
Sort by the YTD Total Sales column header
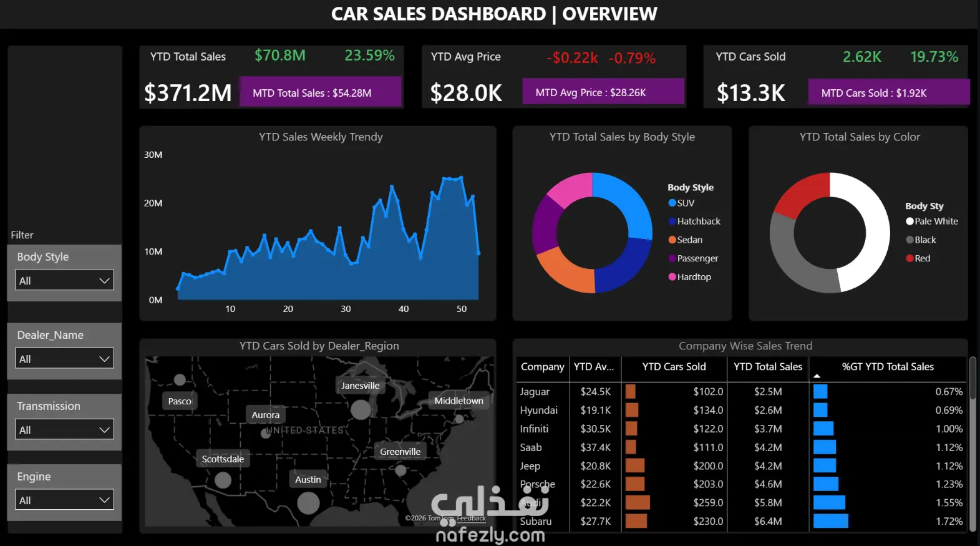(768, 367)
